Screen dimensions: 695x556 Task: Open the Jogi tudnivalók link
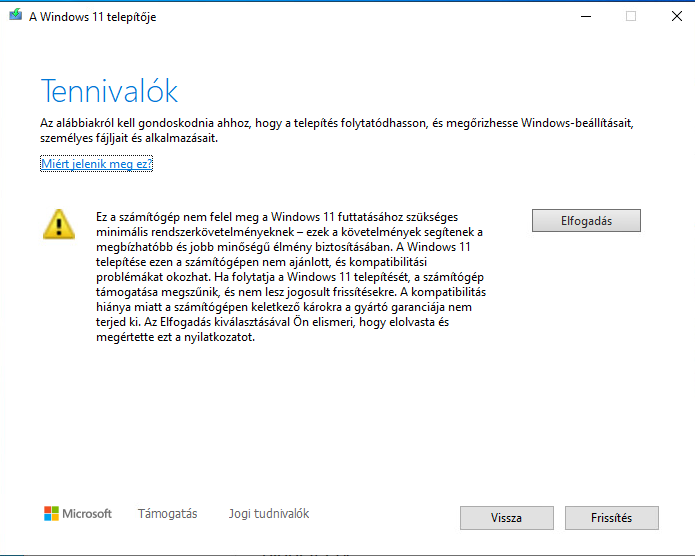coord(269,513)
